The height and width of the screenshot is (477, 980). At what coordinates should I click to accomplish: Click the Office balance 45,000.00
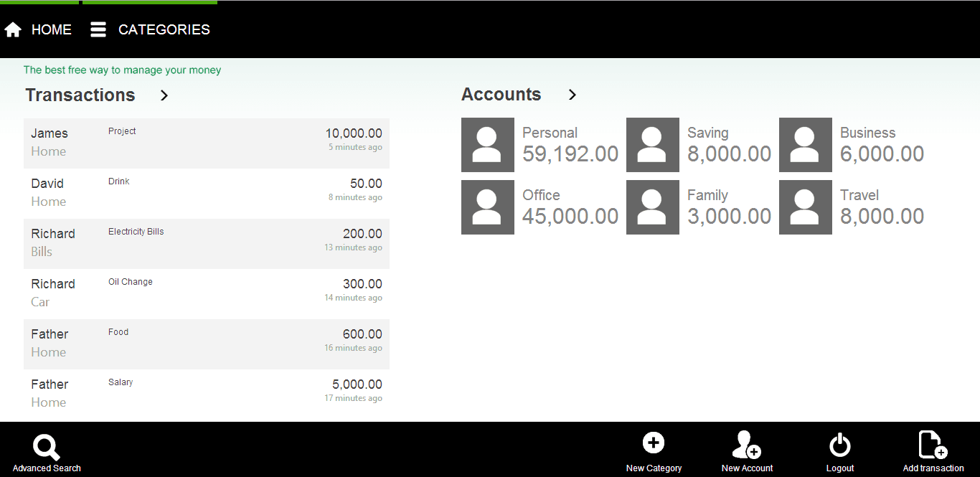click(x=570, y=217)
